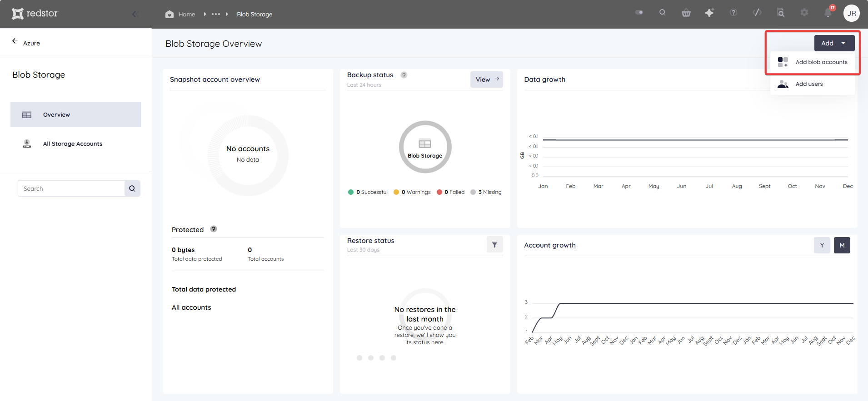Click the code brackets developer icon
The width and height of the screenshot is (868, 401).
[757, 13]
